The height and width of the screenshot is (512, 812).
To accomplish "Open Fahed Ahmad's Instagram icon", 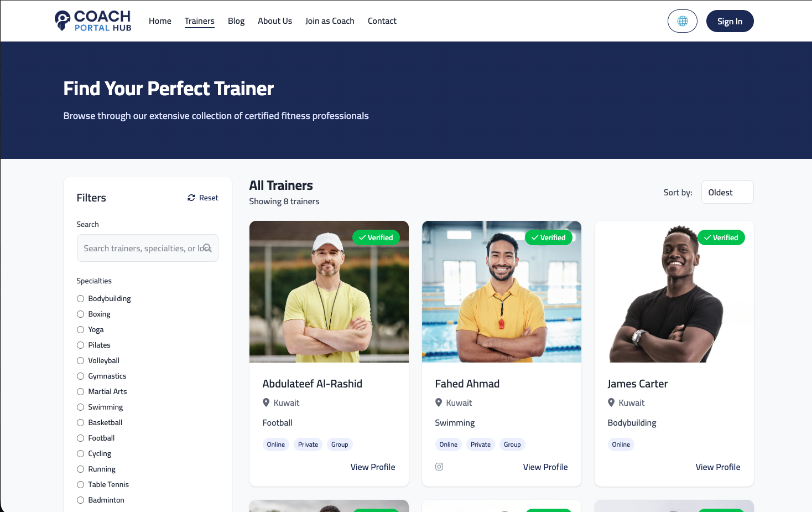I will click(x=439, y=467).
